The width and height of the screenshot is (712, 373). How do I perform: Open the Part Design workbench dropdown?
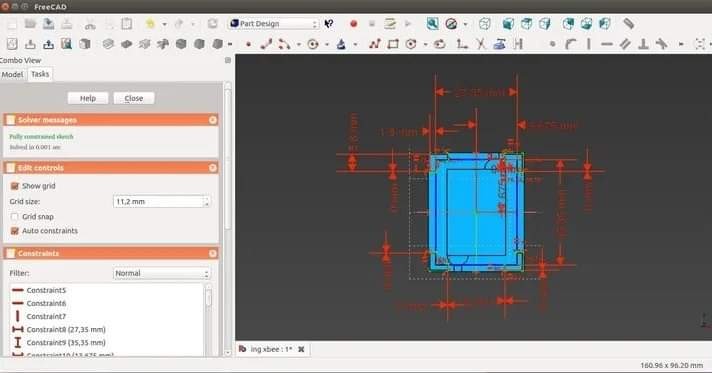pyautogui.click(x=274, y=24)
